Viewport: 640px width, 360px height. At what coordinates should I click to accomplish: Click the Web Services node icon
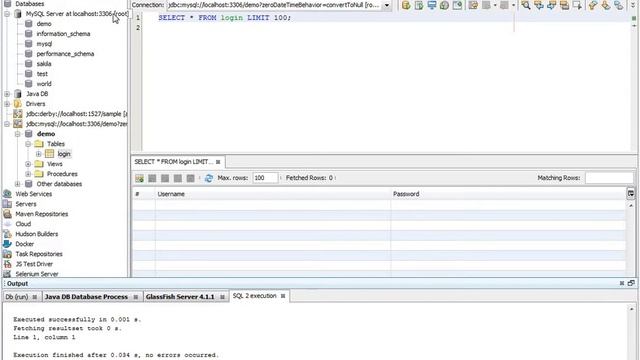(7, 194)
